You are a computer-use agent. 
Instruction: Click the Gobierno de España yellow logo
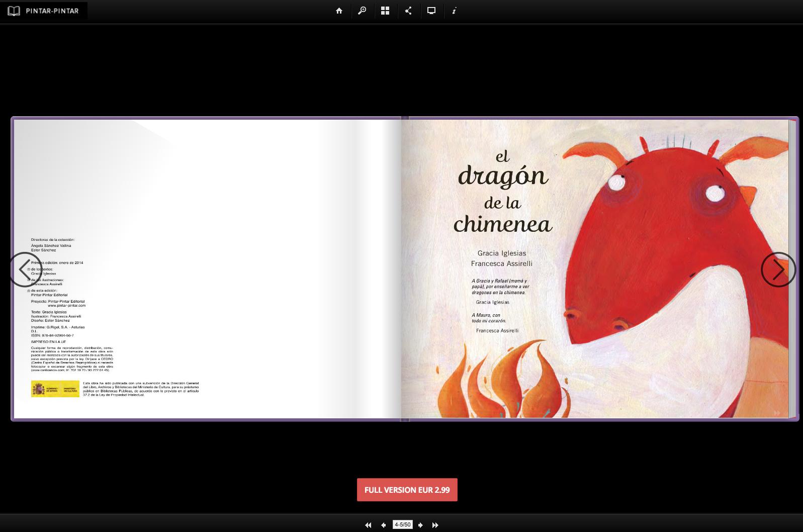pyautogui.click(x=55, y=389)
